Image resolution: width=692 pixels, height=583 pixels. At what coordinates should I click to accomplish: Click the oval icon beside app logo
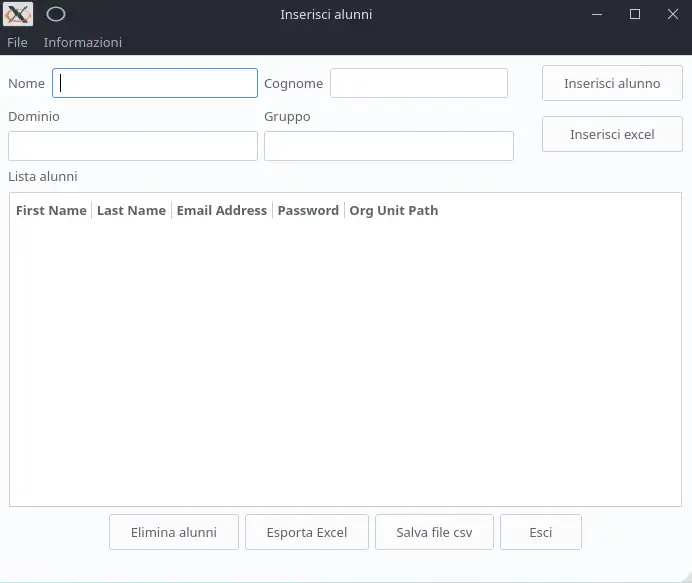(x=56, y=14)
